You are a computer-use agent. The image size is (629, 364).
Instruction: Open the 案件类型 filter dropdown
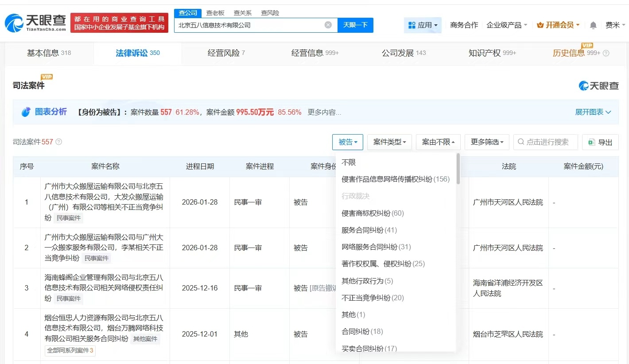tap(389, 142)
